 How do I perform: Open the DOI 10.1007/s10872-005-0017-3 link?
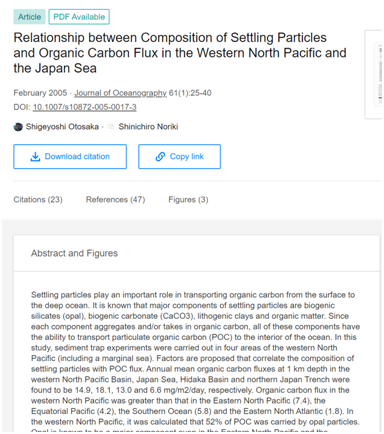pyautogui.click(x=85, y=107)
